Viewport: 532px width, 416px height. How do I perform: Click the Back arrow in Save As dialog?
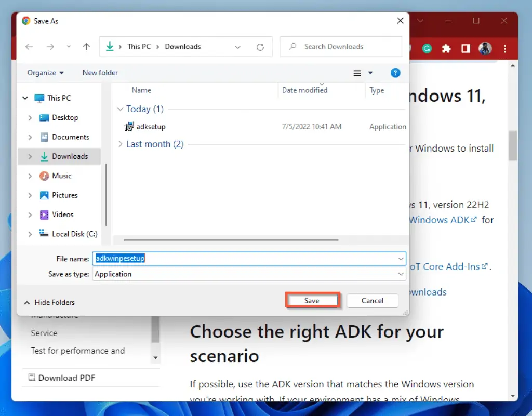pos(29,47)
